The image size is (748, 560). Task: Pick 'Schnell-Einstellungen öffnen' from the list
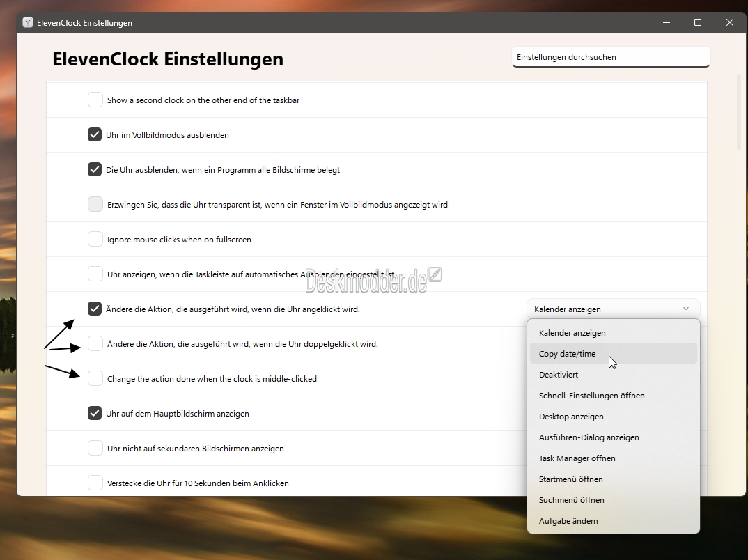pos(614,396)
